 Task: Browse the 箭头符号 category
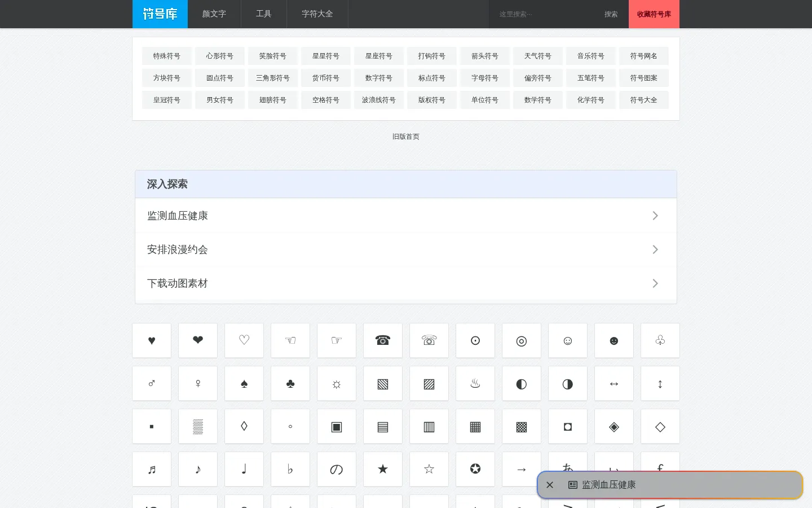coord(485,56)
